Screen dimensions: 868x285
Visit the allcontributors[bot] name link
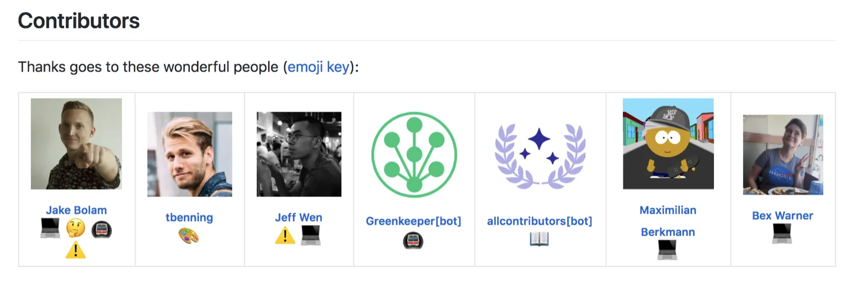tap(539, 221)
